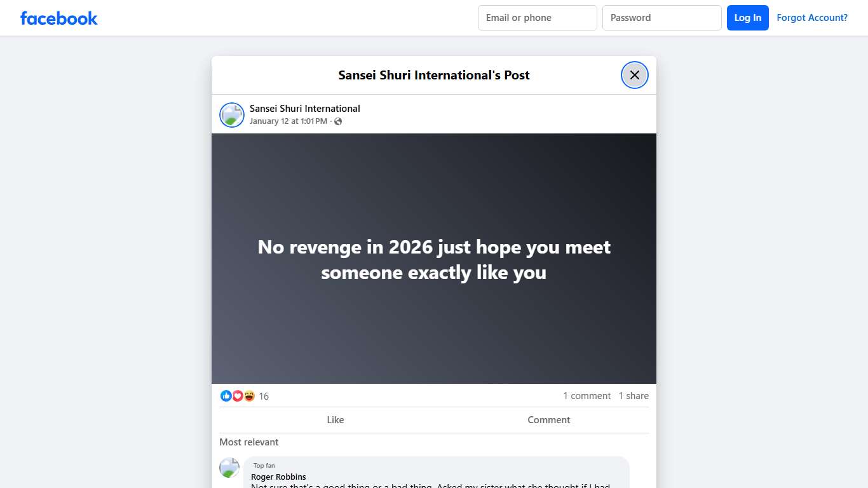This screenshot has width=868, height=488.
Task: Close the Sansei Shuri post dialog
Action: 634,74
